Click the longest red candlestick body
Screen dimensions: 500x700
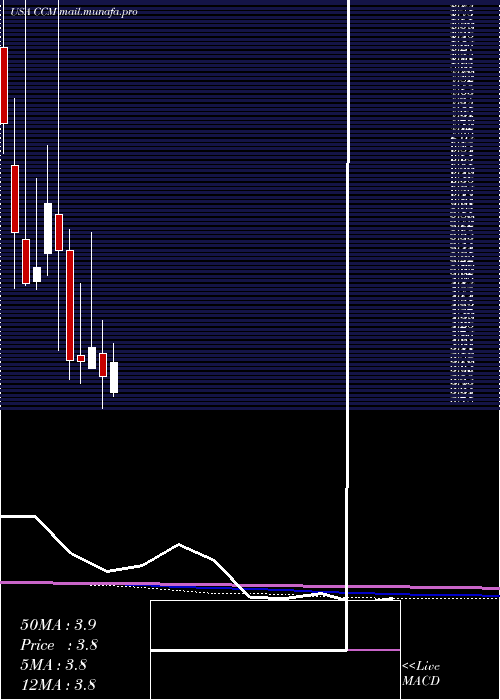70,305
